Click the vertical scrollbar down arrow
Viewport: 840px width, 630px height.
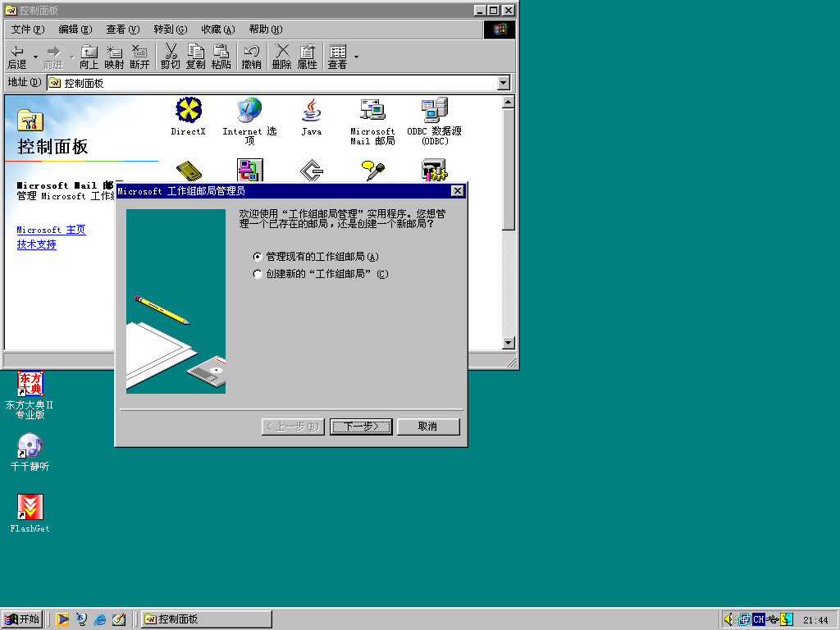click(508, 343)
